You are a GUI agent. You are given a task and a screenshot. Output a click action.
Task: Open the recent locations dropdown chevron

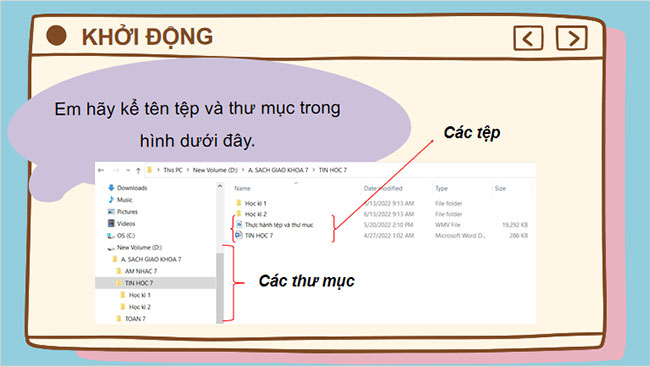pyautogui.click(x=128, y=170)
